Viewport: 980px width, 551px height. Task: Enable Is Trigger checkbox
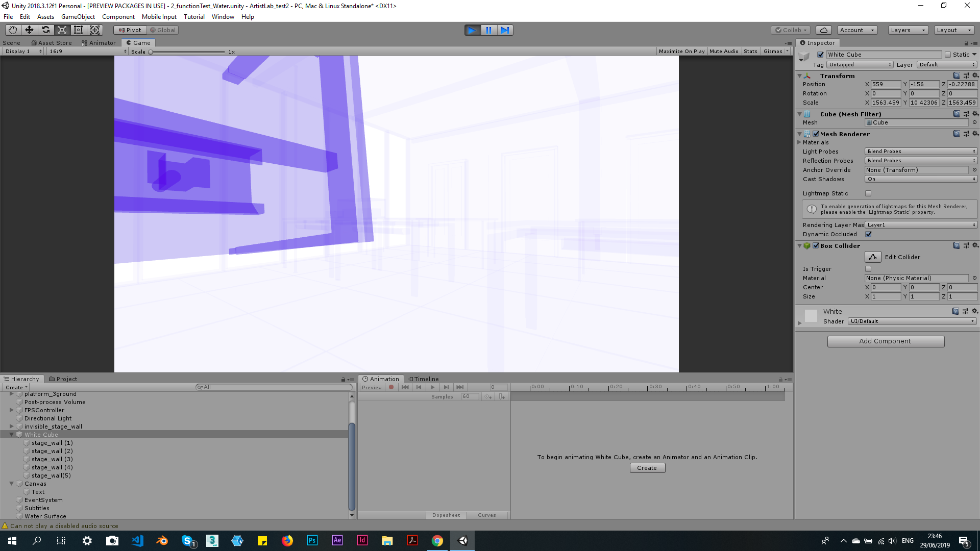point(868,269)
